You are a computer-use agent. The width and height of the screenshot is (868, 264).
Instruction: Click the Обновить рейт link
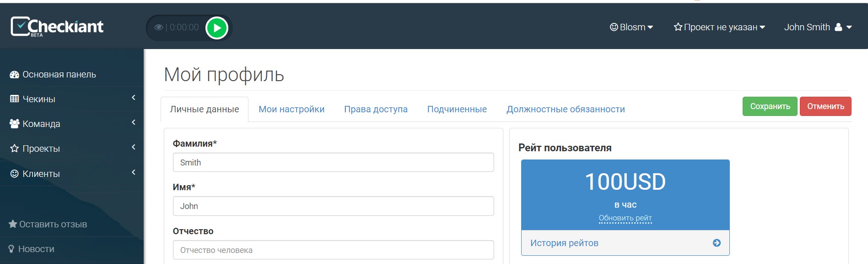pos(625,218)
